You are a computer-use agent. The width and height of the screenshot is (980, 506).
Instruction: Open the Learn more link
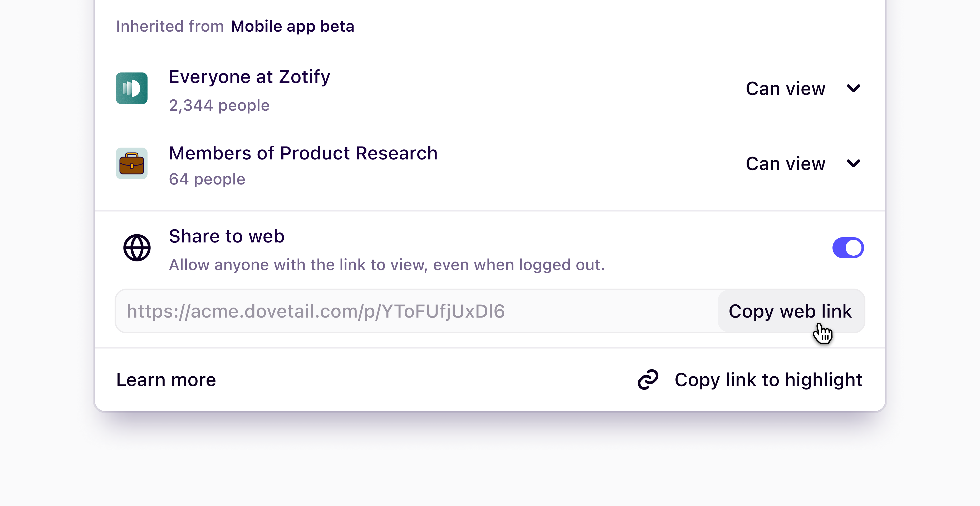(x=166, y=380)
